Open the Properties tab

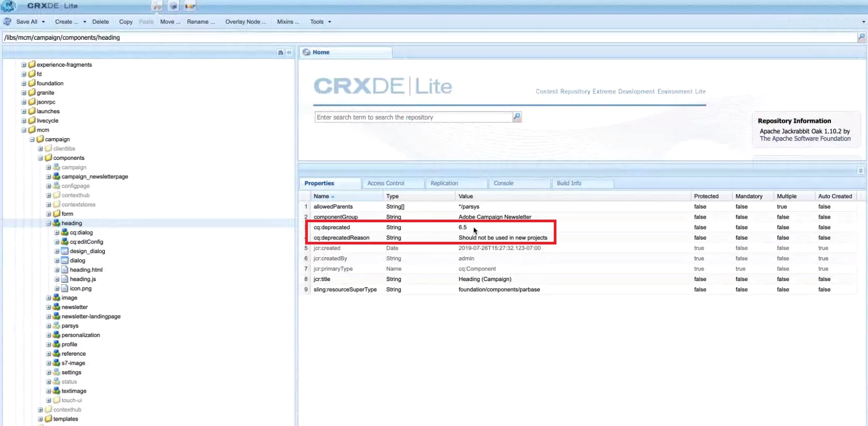[330, 183]
